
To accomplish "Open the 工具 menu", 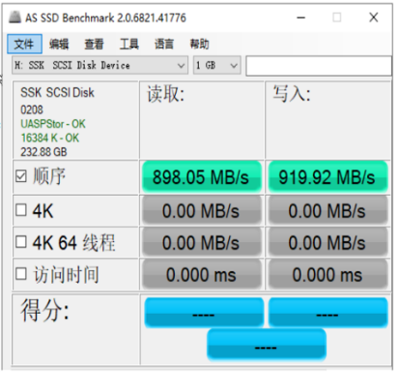I will tap(129, 44).
